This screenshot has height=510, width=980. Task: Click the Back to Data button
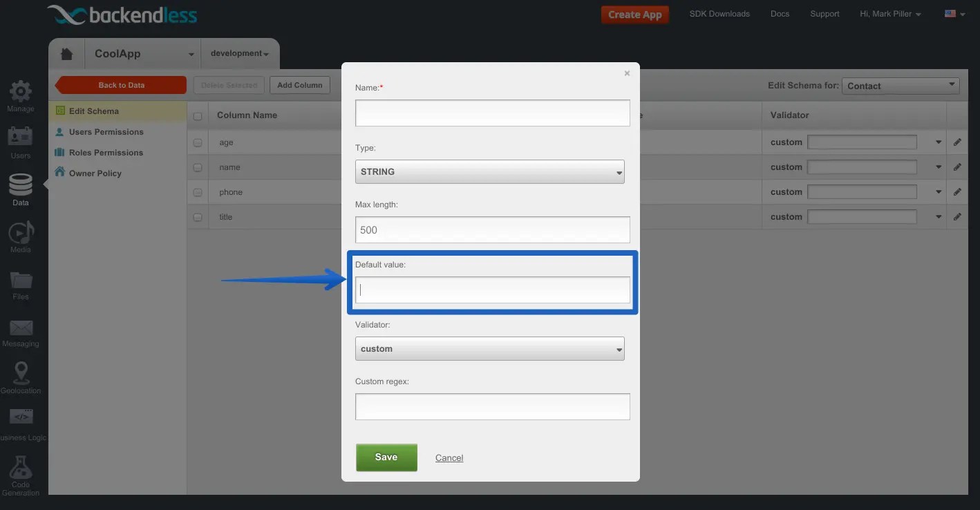tap(120, 84)
